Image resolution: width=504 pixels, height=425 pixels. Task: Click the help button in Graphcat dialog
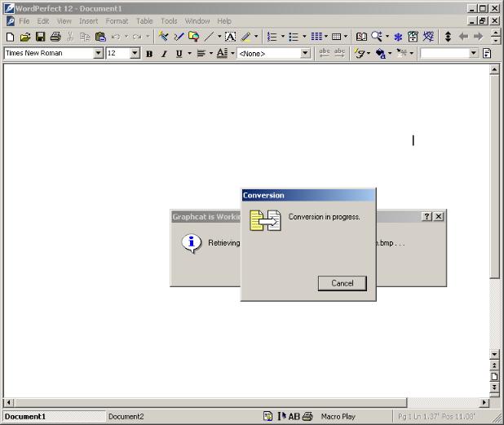click(427, 217)
